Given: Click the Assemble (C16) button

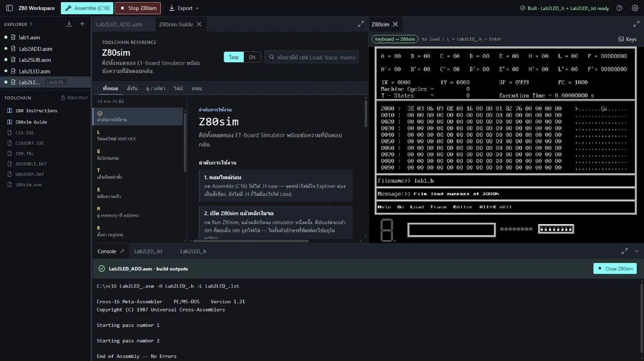Looking at the screenshot, I should click(87, 8).
